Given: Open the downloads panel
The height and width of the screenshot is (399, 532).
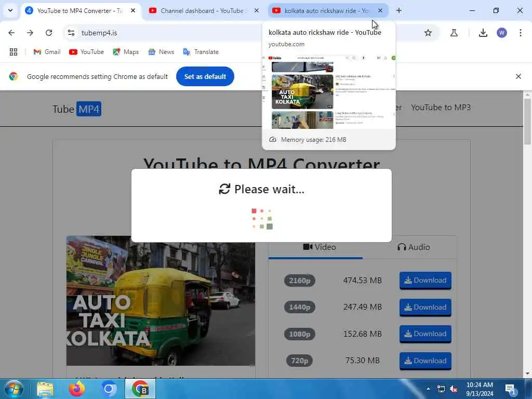Looking at the screenshot, I should point(483,33).
